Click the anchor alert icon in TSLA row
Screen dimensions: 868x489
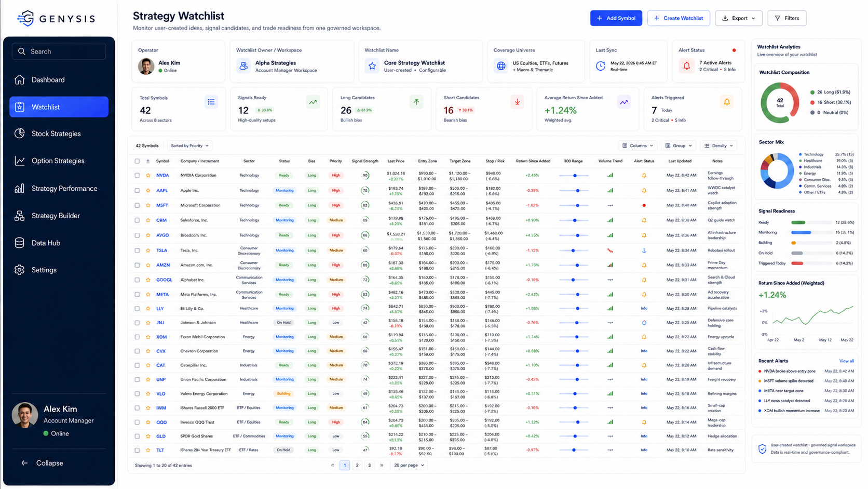coord(644,250)
